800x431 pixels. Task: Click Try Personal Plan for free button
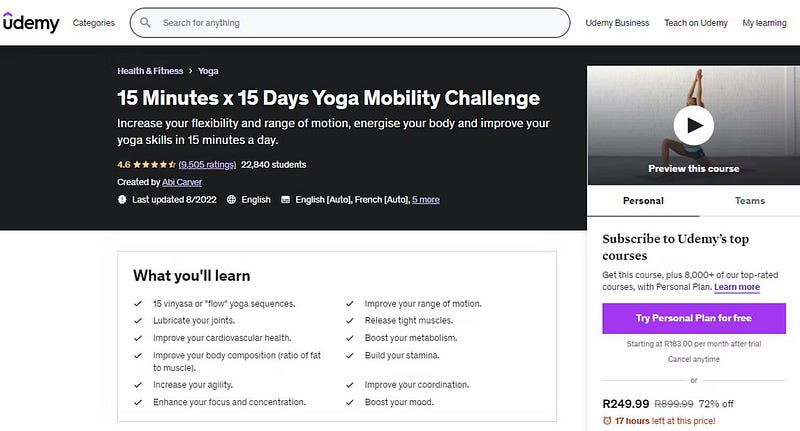(693, 318)
